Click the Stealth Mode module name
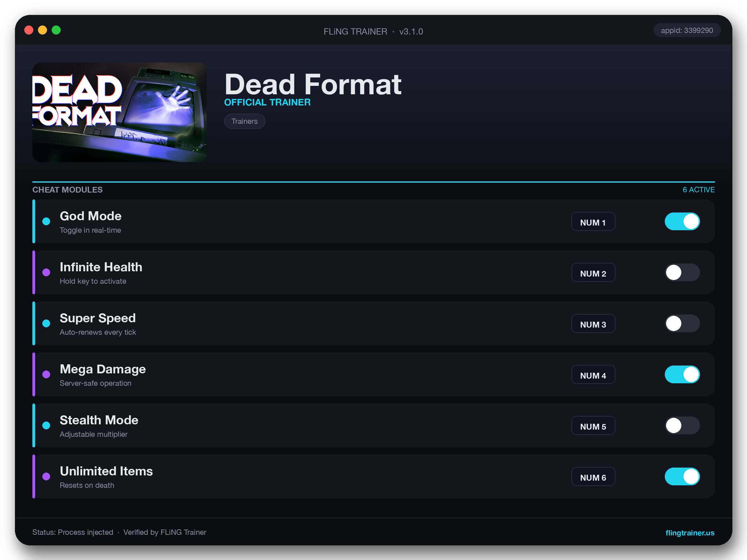 (99, 420)
